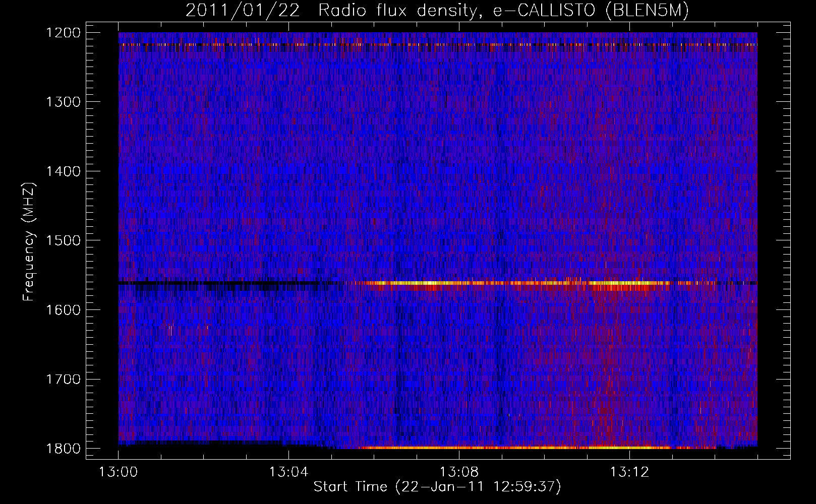Select the 'e-CALLISTO (BLEN5M)' title text
816x504 pixels.
tap(591, 11)
